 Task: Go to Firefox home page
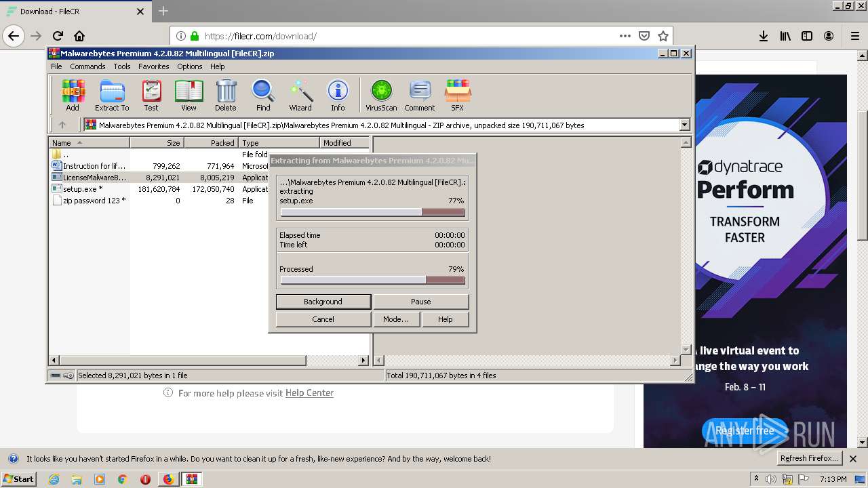79,36
